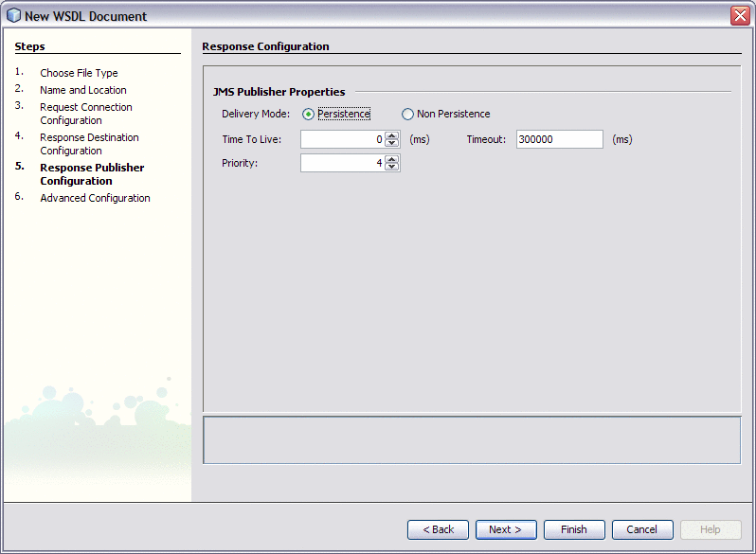Viewport: 756px width, 554px height.
Task: Decrease the Time To Live spinner value
Action: tap(392, 143)
